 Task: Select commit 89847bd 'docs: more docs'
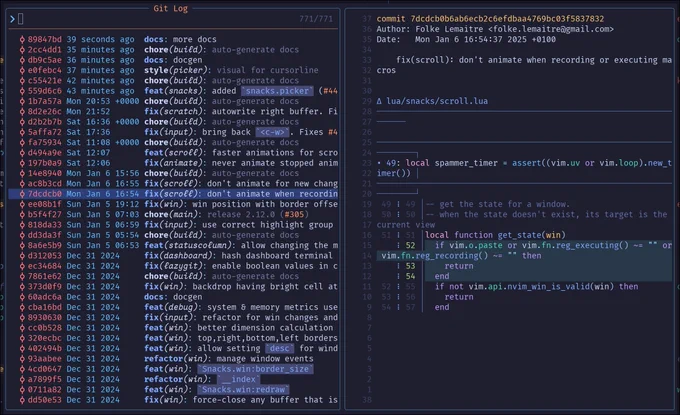pyautogui.click(x=173, y=39)
